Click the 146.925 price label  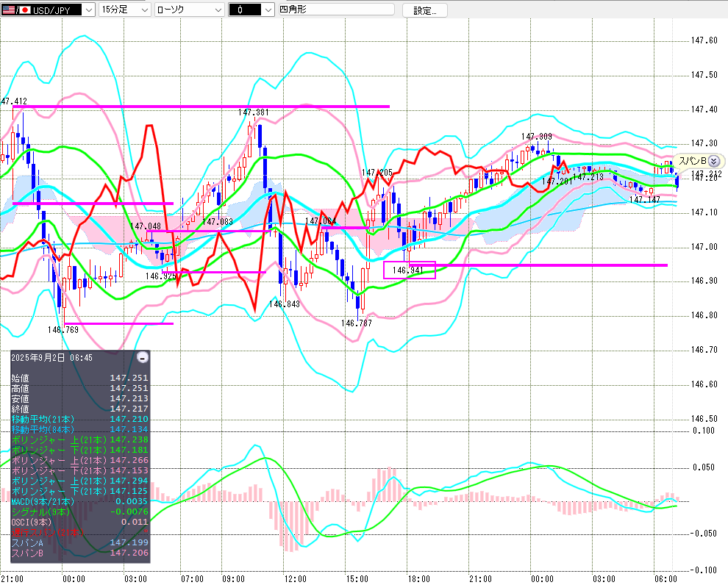click(160, 276)
